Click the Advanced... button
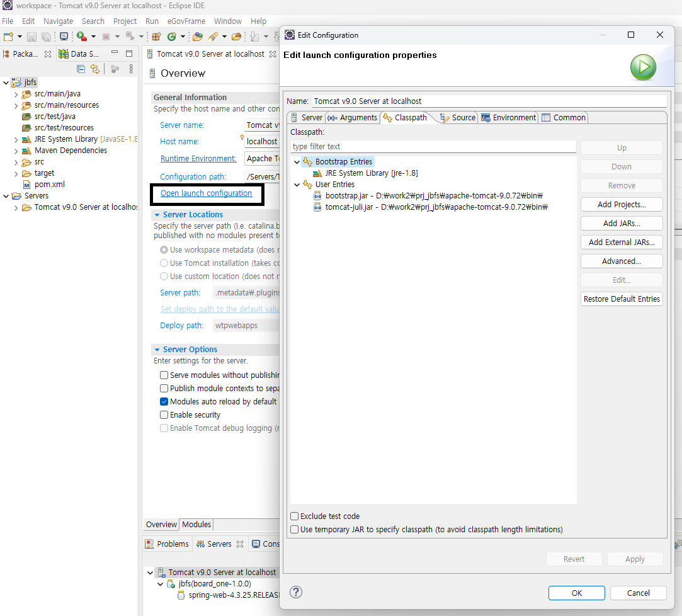The height and width of the screenshot is (616, 682). point(622,261)
